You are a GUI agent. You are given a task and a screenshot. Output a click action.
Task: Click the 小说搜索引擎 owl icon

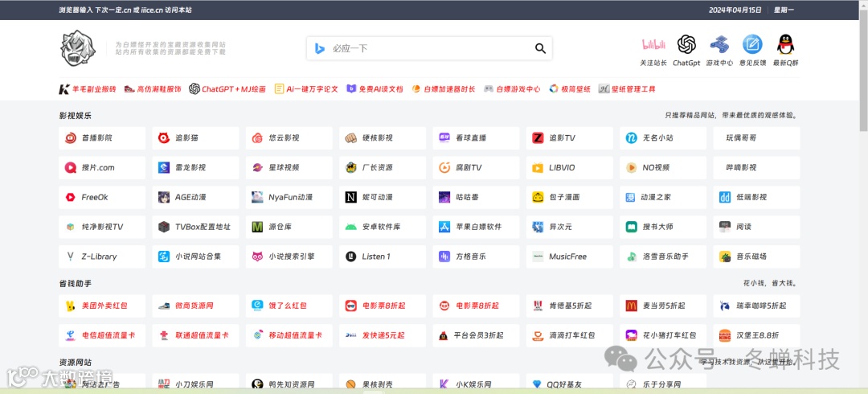coord(257,257)
